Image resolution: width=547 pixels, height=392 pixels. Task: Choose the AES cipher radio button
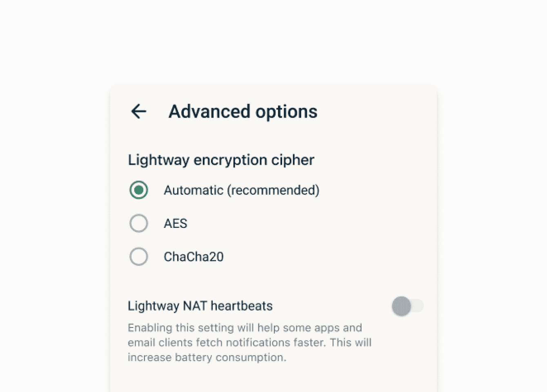[x=139, y=223]
